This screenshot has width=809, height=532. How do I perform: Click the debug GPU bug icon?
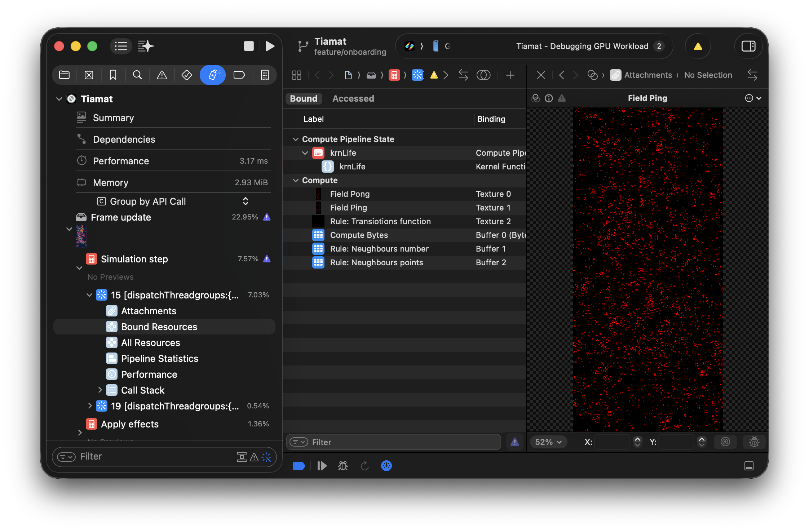pyautogui.click(x=342, y=466)
